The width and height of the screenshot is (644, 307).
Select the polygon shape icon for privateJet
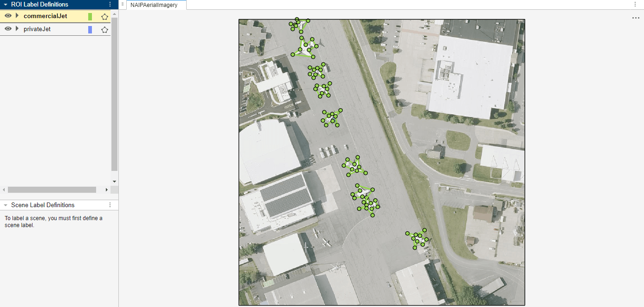coord(104,29)
